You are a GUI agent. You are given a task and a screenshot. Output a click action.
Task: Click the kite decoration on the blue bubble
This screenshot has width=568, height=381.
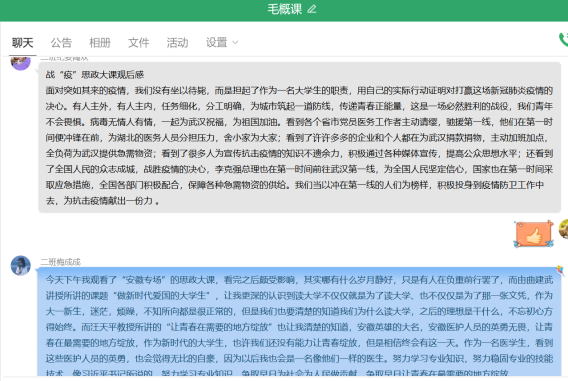560,271
